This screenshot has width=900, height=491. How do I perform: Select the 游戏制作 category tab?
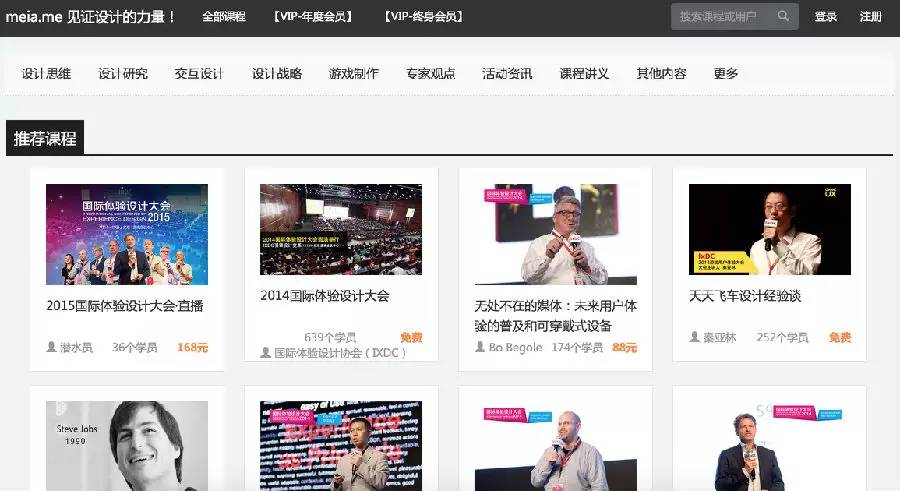[353, 74]
